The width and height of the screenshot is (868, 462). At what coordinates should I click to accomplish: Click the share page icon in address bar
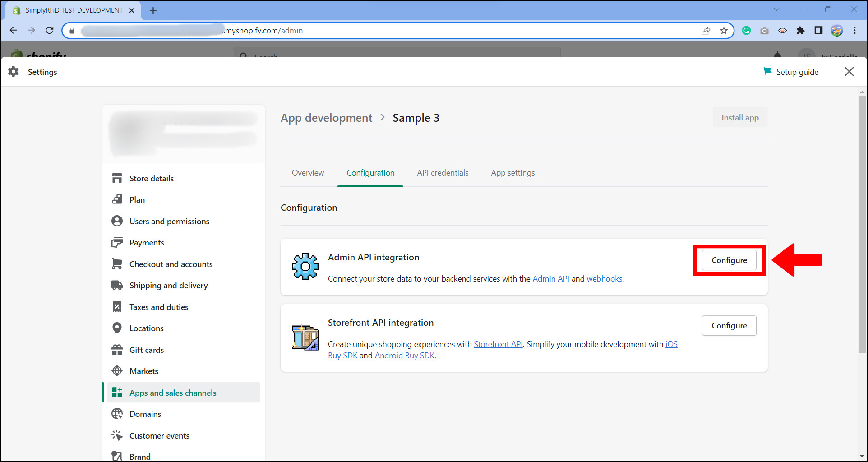point(706,31)
